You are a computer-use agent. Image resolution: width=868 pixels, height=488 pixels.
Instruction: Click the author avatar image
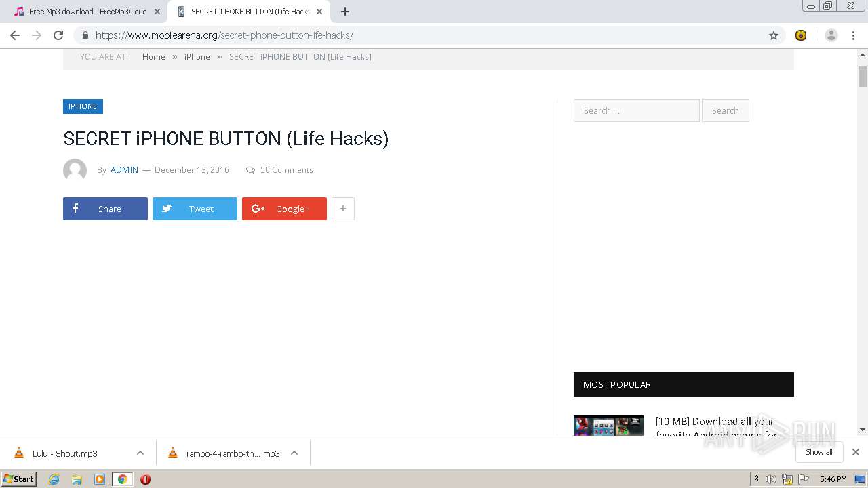click(x=75, y=170)
